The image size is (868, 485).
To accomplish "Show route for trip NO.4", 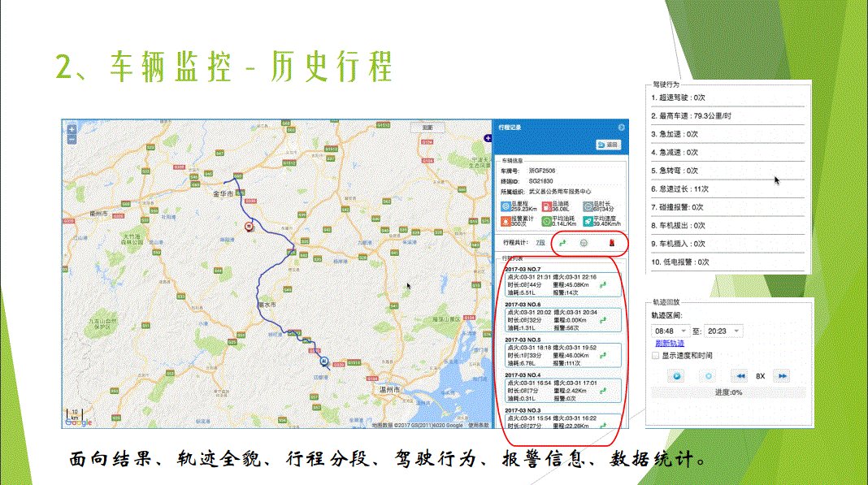I will [603, 391].
